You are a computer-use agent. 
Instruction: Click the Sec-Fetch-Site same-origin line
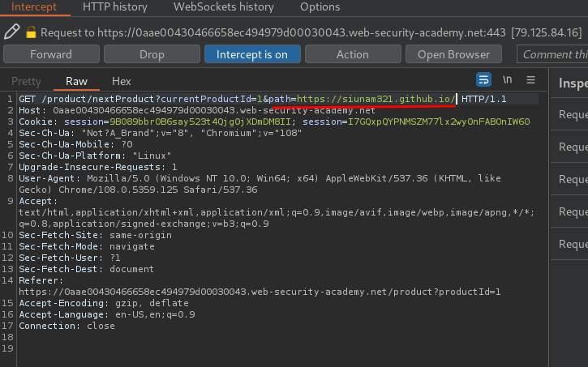click(x=95, y=235)
